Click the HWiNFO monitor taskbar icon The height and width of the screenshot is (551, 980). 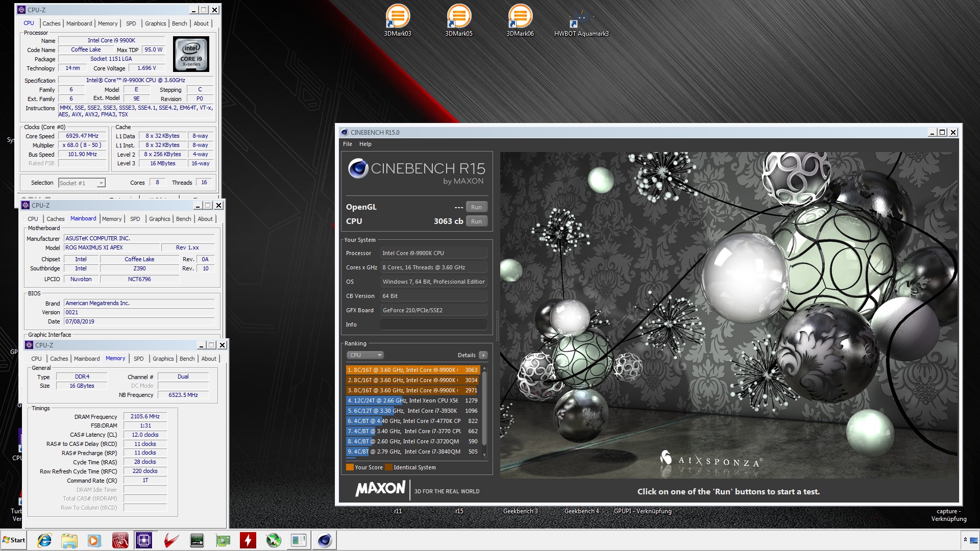(x=197, y=540)
